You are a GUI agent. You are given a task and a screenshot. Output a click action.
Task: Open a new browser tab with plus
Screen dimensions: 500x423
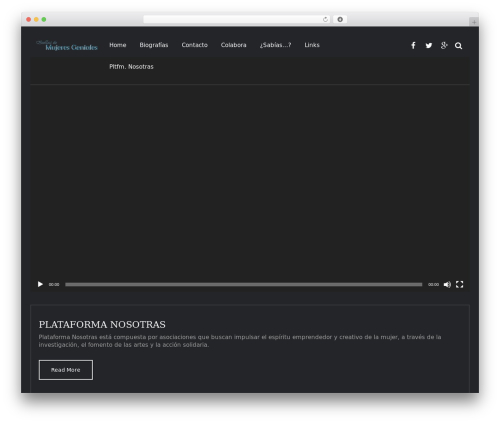[x=474, y=22]
